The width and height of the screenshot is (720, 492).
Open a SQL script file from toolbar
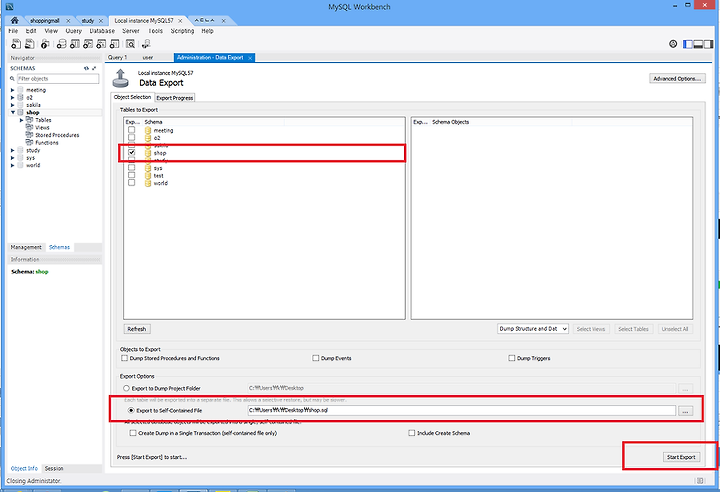pos(29,44)
